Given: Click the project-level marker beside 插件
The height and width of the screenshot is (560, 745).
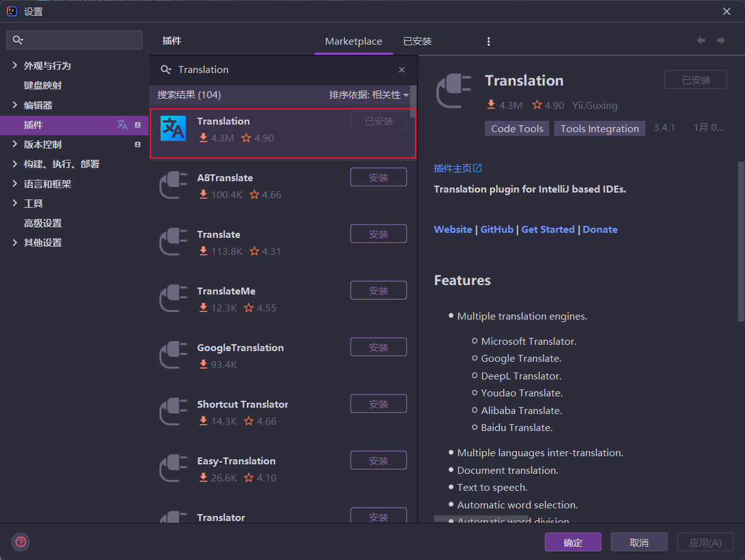Looking at the screenshot, I should click(138, 125).
